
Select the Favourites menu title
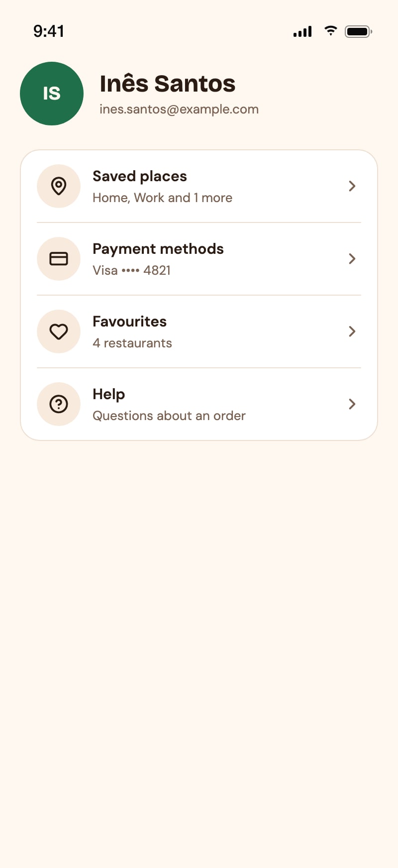tap(129, 322)
